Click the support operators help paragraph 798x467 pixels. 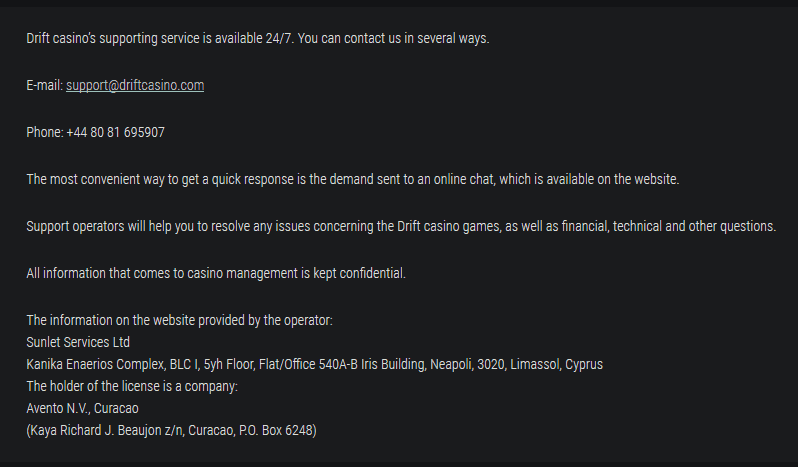point(401,226)
